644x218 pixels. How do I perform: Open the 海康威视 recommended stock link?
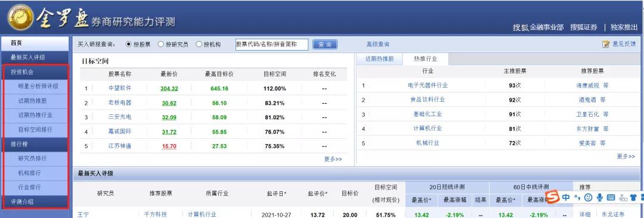[588, 85]
